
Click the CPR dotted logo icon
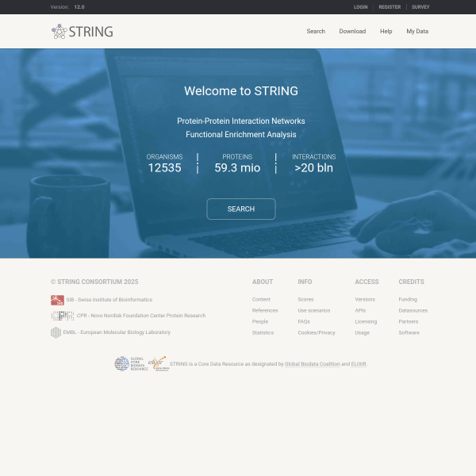63,316
